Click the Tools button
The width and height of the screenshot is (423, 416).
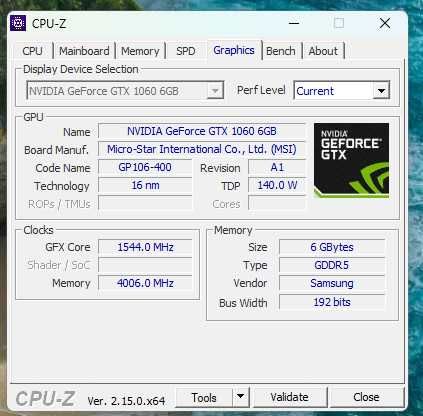click(x=204, y=397)
